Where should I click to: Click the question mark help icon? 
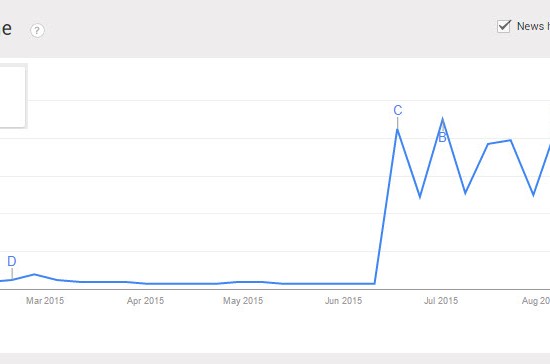[37, 31]
